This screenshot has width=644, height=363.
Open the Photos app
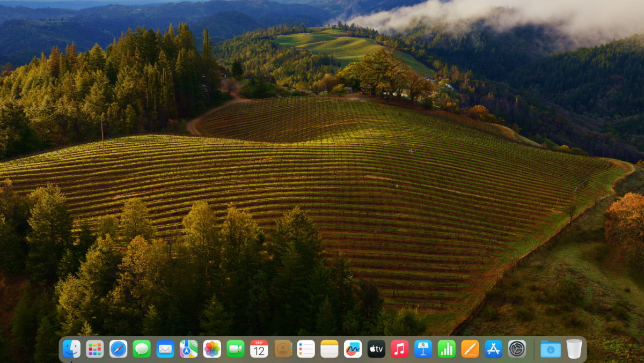(212, 349)
